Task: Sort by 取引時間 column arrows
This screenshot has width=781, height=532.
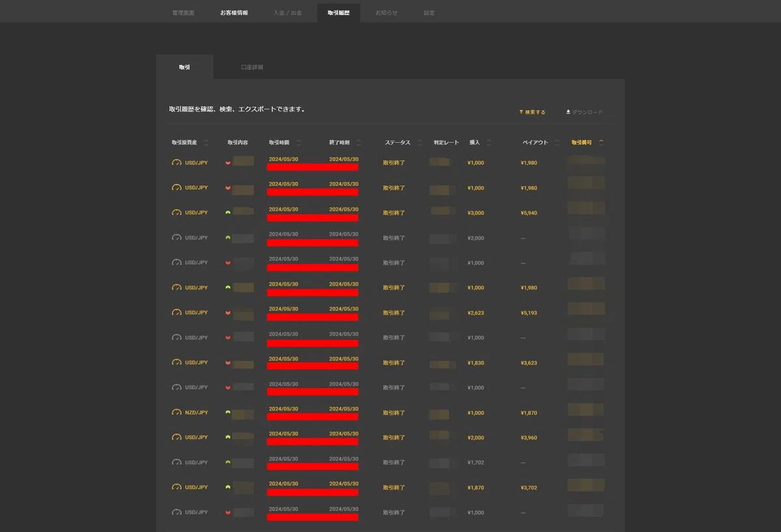Action: click(x=299, y=142)
